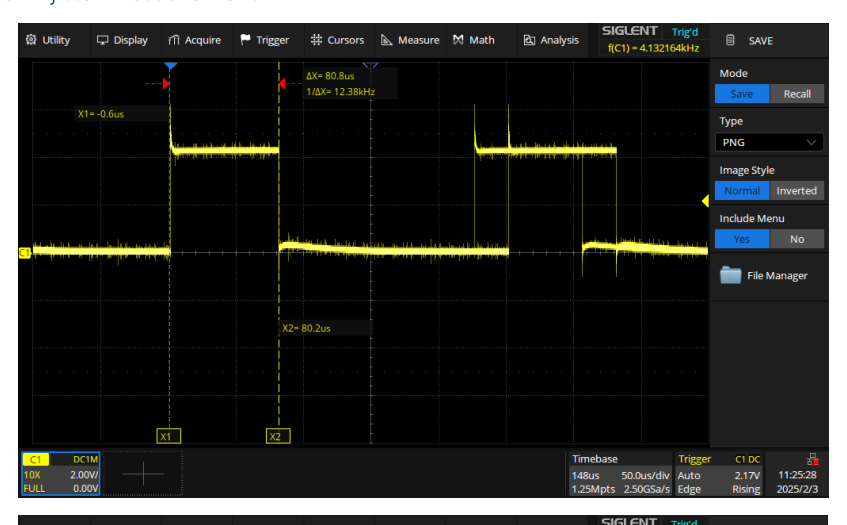Click the time and date display
The width and height of the screenshot is (847, 525).
coord(797,482)
